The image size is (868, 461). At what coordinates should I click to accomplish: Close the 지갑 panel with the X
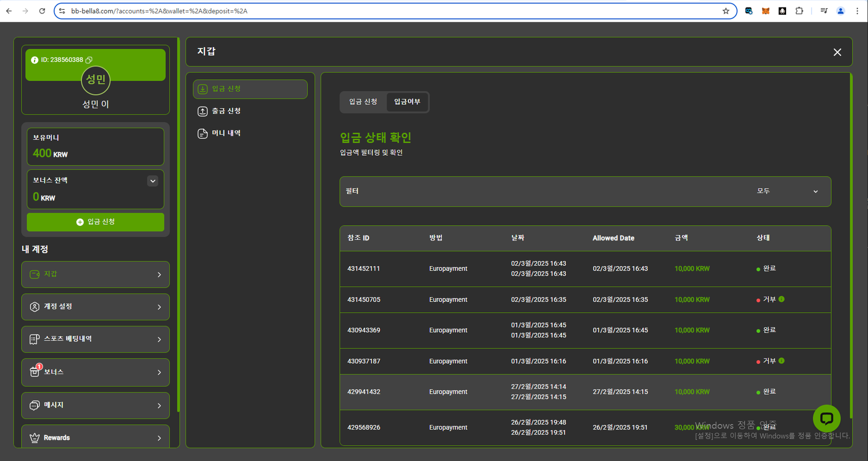point(837,52)
